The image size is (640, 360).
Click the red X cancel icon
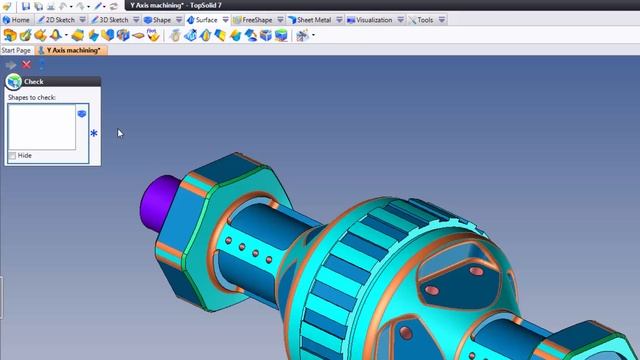(27, 64)
